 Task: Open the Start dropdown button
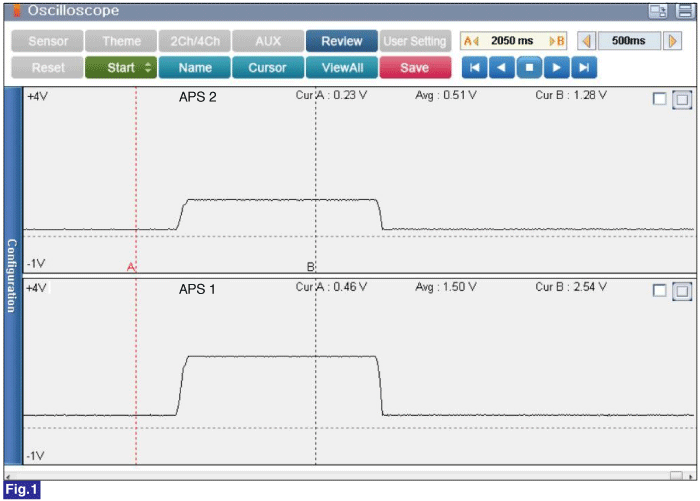[121, 67]
